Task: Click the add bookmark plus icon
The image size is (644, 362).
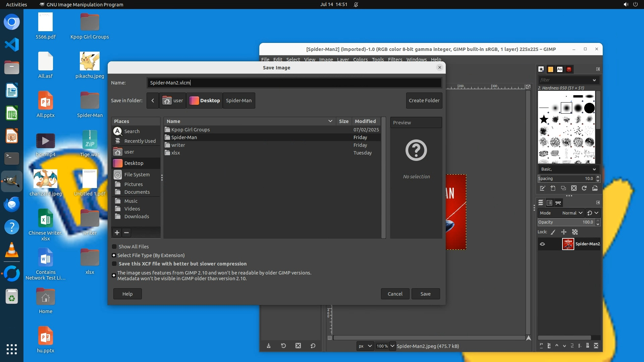Action: (117, 233)
